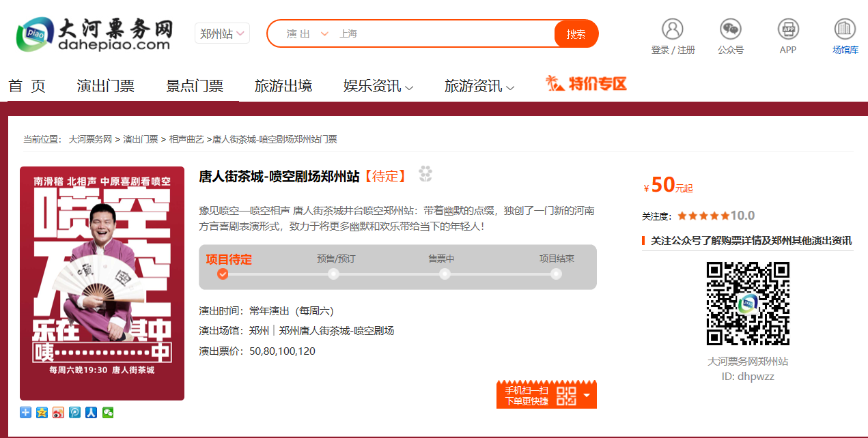868x438 pixels.
Task: Follow the 相声曲艺 breadcrumb link
Action: 186,139
